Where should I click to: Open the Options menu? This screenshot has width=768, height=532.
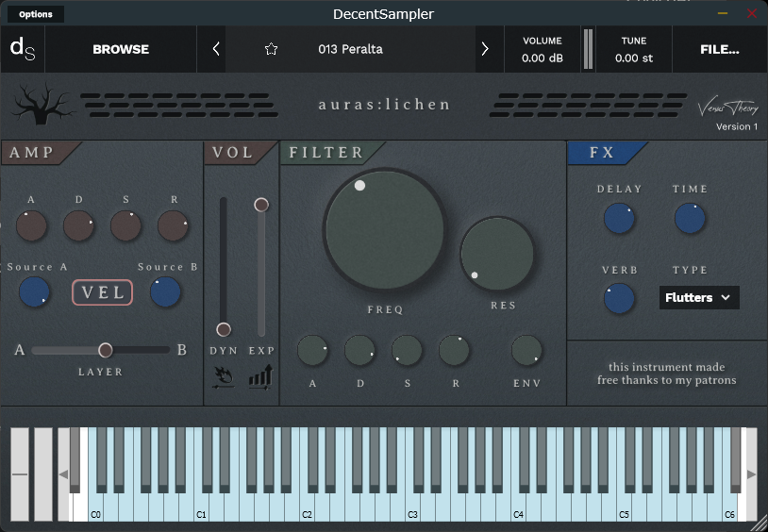pos(36,14)
